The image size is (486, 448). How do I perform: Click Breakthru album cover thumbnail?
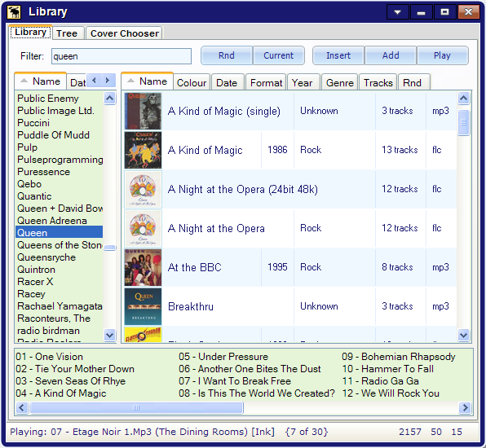143,306
